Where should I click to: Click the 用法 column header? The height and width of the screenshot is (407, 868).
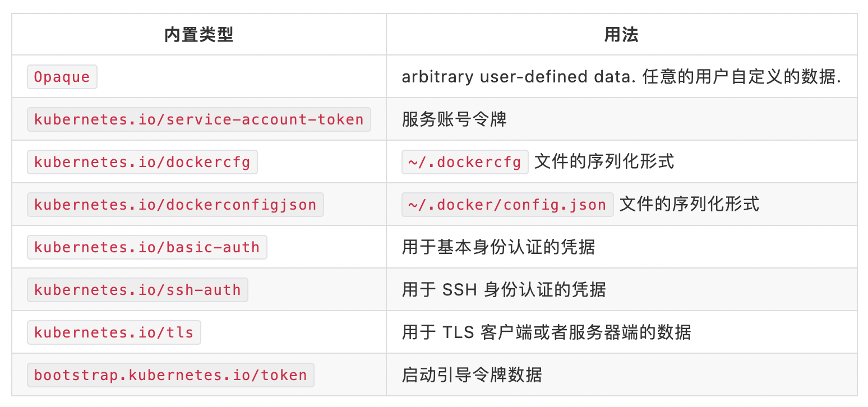click(621, 35)
